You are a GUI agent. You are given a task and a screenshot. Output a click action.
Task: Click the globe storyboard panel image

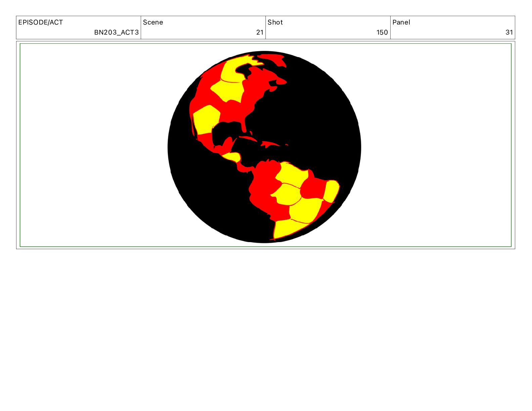(x=265, y=145)
